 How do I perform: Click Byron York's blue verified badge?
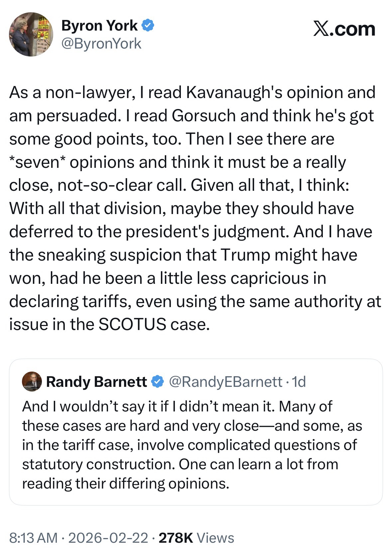coord(148,26)
